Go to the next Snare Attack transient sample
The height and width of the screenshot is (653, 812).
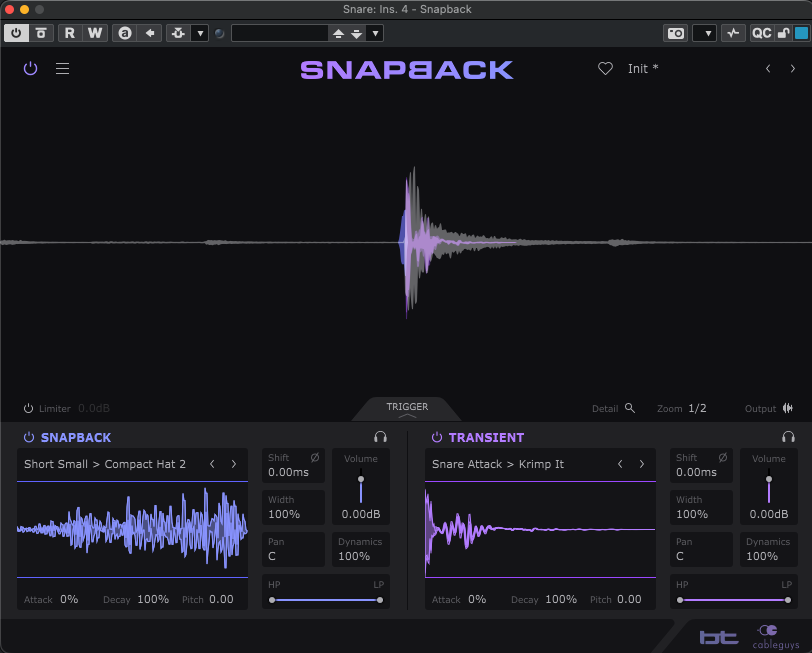click(641, 464)
